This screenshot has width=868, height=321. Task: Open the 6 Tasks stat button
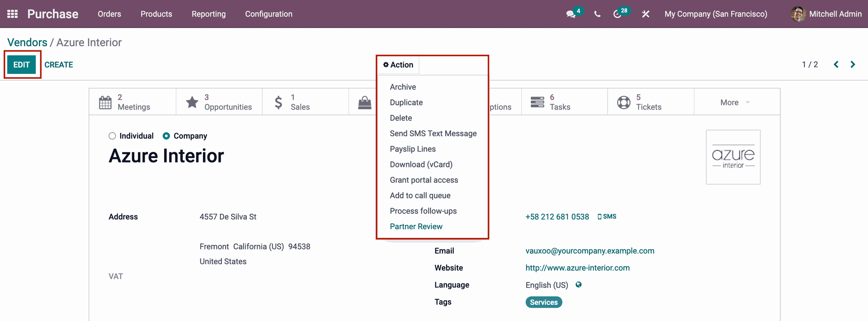[x=565, y=102]
